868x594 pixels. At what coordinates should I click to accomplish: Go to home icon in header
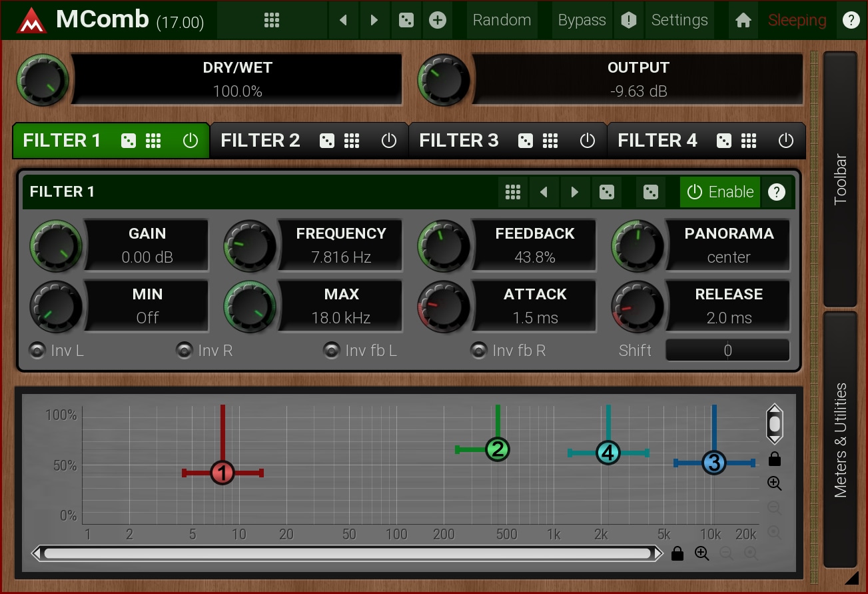pos(743,20)
